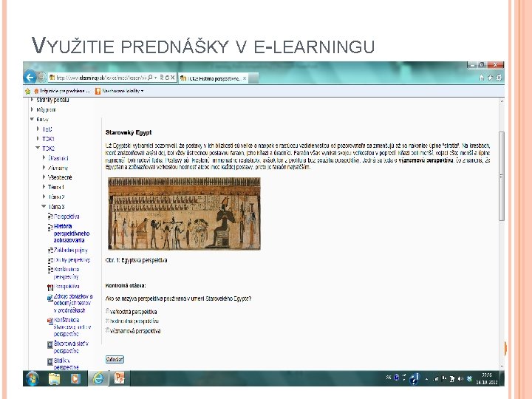The height and width of the screenshot is (399, 532).
Task: Click the lesson icon beside Základné pojmy
Action: pos(50,250)
